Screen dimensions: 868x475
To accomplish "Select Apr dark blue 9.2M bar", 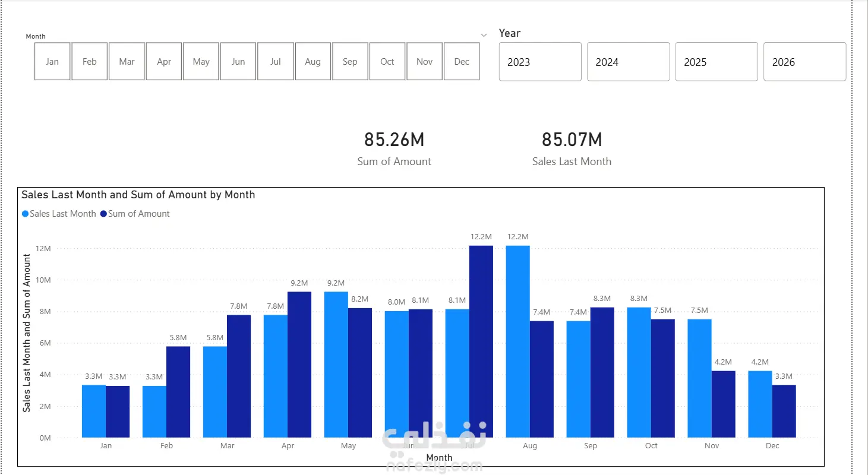I will 299,365.
